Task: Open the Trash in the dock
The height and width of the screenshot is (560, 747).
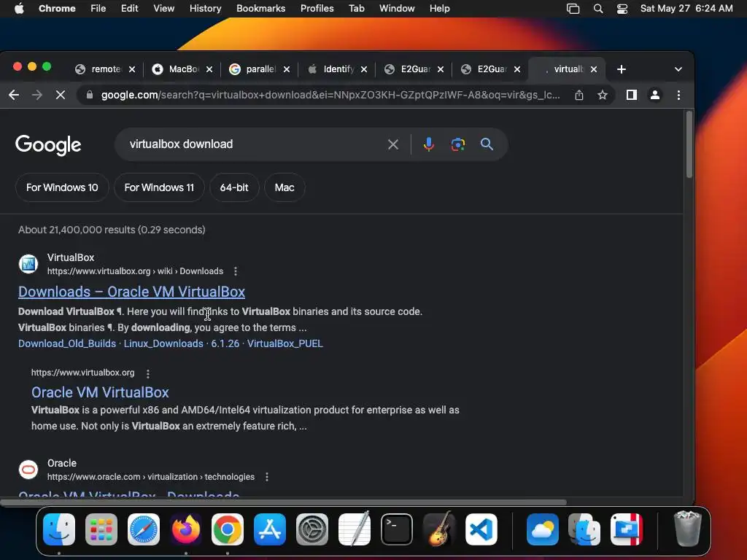Action: (687, 529)
